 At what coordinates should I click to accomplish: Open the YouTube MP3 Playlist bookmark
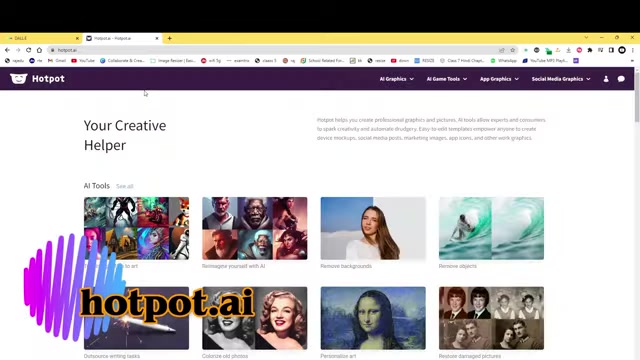[x=545, y=60]
